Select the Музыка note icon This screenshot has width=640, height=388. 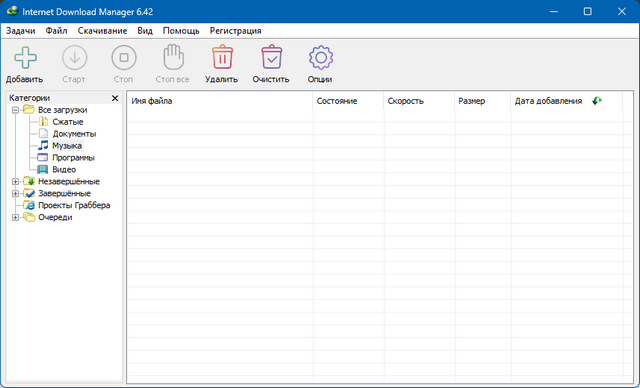tap(43, 145)
